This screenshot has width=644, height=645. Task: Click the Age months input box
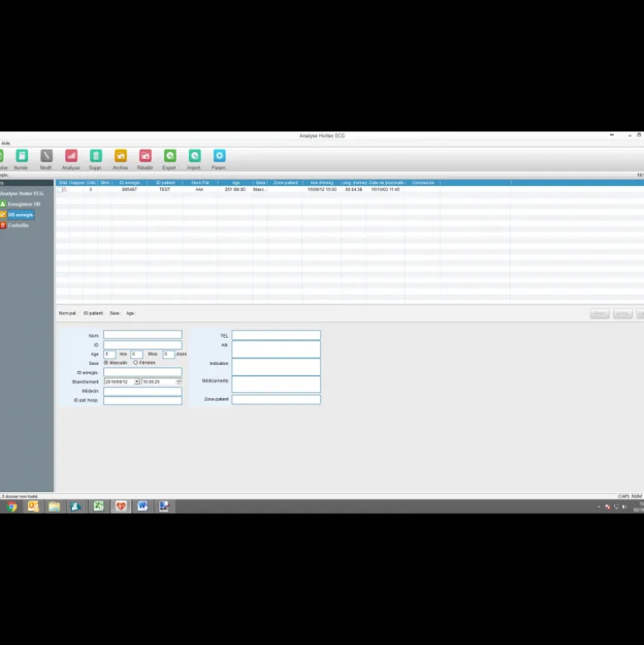[136, 354]
